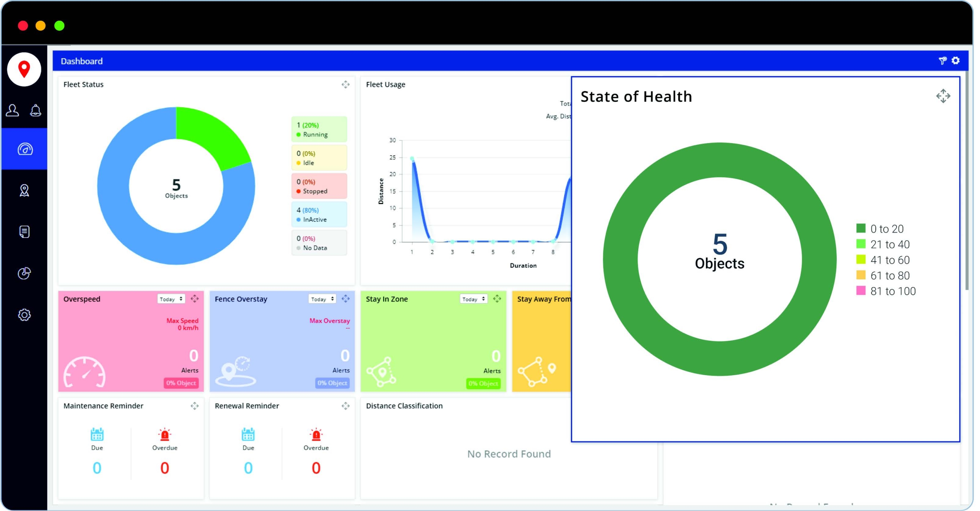Screen dimensions: 980x511
Task: Open the Stay In Zone Today dropdown
Action: [474, 299]
